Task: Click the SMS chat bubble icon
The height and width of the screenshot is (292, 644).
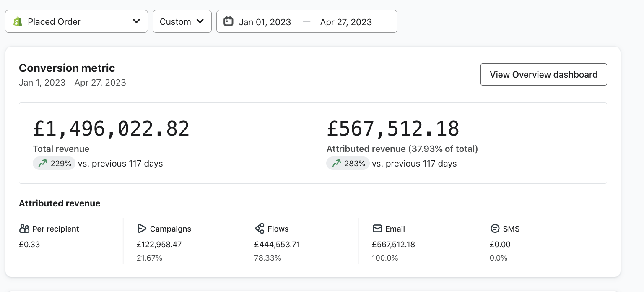Action: tap(495, 229)
